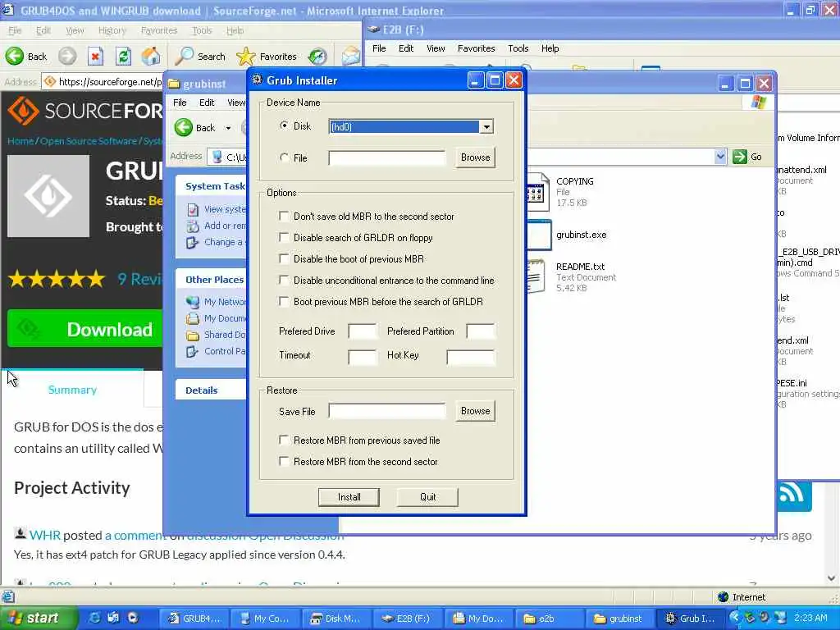Click Open Source Software breadcrumb link
The height and width of the screenshot is (630, 840).
tap(89, 141)
